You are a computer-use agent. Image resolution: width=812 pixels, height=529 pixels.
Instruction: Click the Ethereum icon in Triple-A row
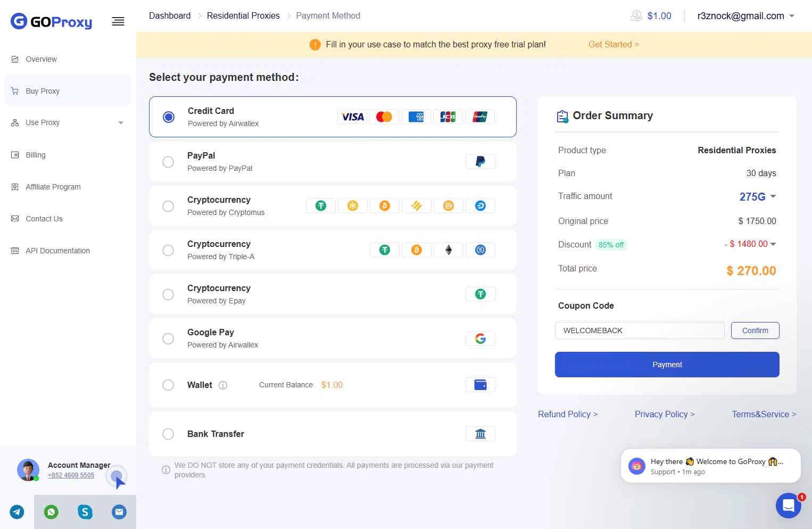449,250
